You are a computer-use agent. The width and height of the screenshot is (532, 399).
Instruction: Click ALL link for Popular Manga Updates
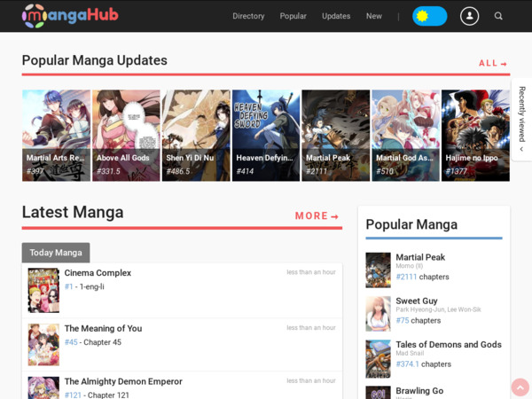(493, 64)
